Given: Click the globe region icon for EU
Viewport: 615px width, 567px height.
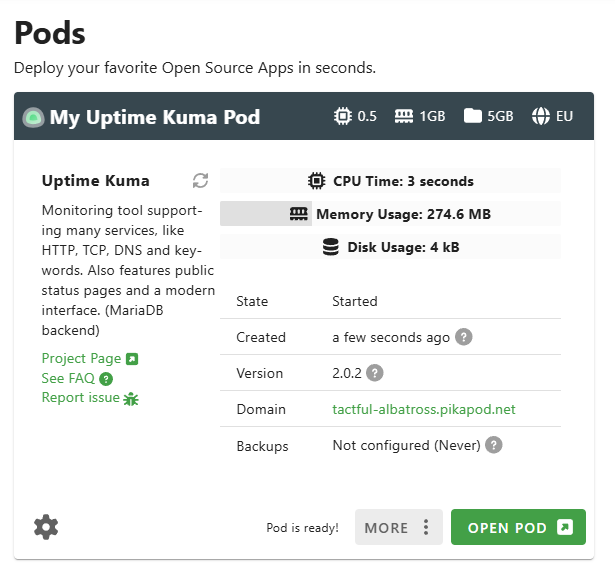Looking at the screenshot, I should [541, 116].
